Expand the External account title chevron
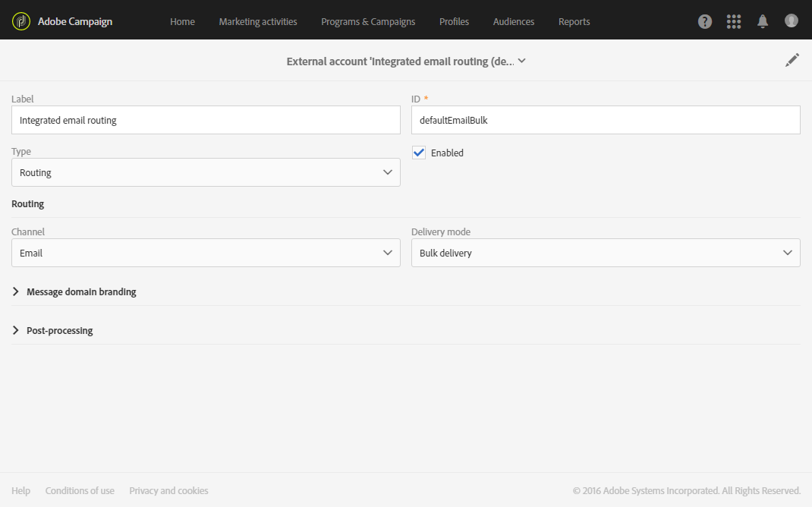This screenshot has height=507, width=812. pos(521,61)
